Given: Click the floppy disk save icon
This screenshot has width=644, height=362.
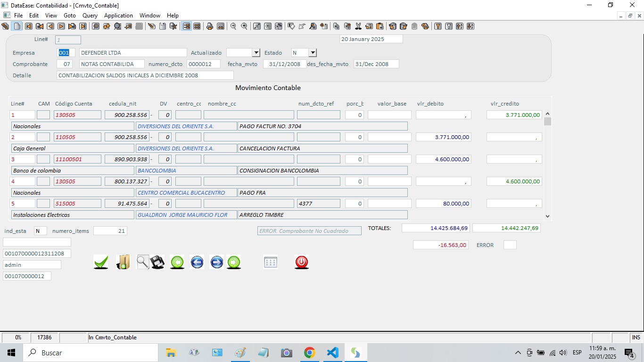Looking at the screenshot, I should (x=157, y=262).
